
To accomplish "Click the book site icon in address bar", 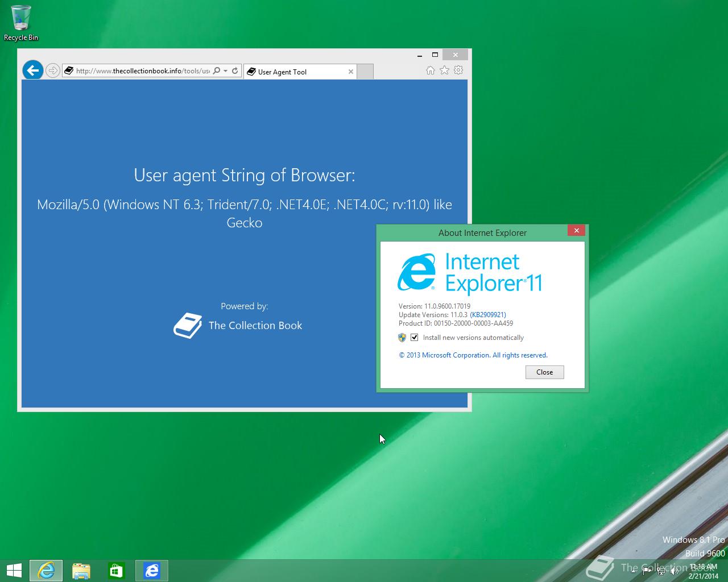I will [69, 71].
